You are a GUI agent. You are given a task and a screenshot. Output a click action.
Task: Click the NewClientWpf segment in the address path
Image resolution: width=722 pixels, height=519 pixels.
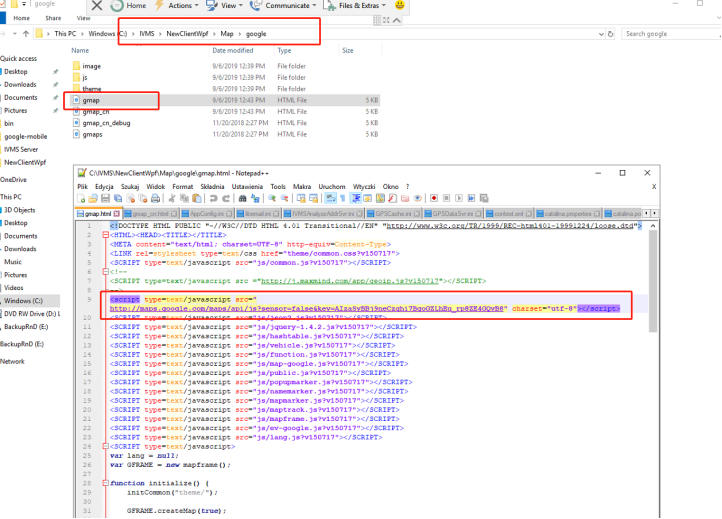[x=187, y=34]
